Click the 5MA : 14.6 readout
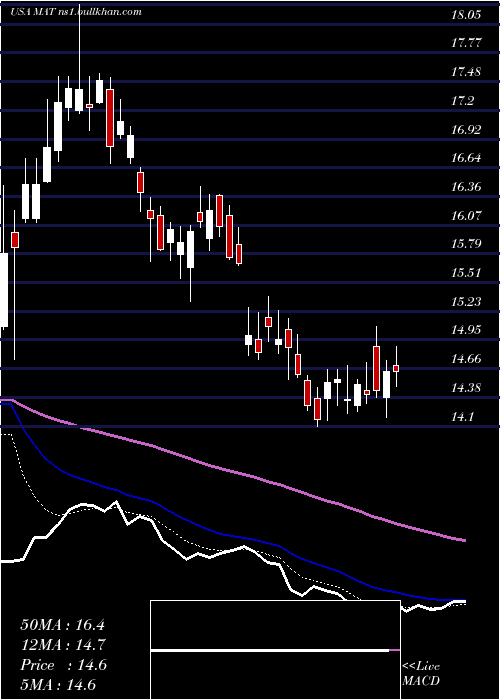 click(58, 685)
